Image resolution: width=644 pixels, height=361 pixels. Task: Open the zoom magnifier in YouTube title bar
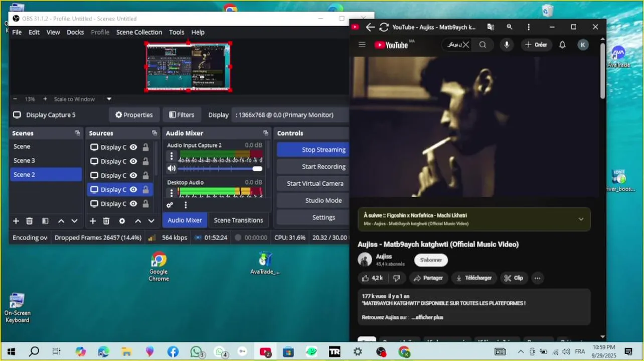(x=510, y=27)
